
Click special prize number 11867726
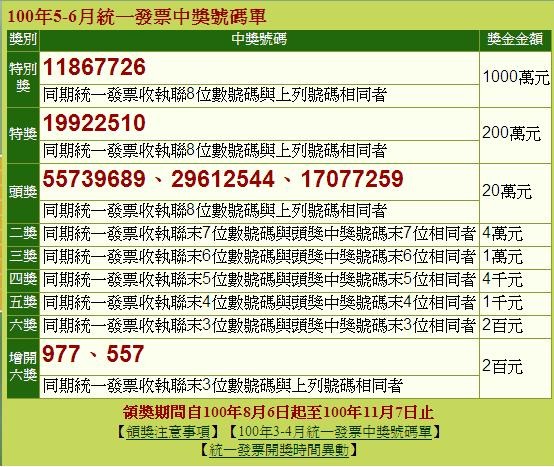(94, 67)
